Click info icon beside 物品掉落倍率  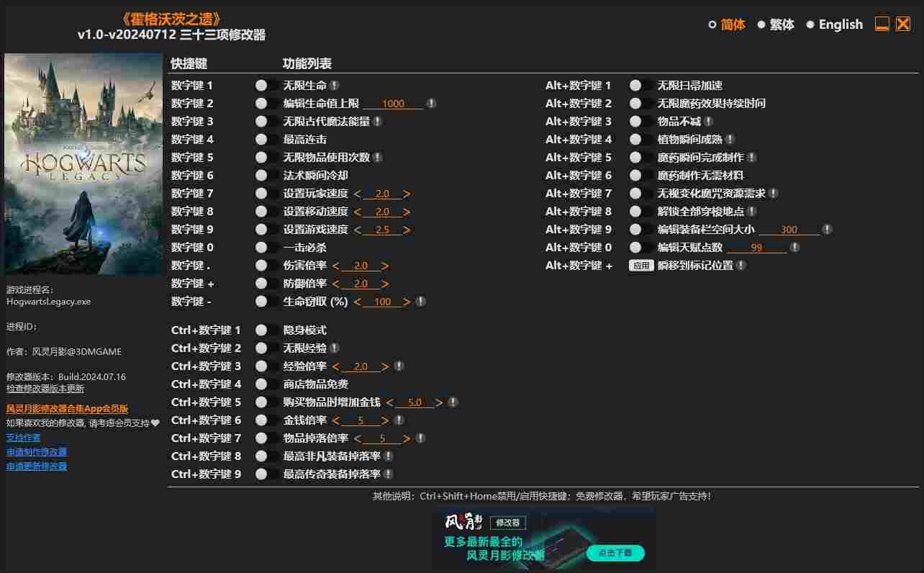(420, 438)
